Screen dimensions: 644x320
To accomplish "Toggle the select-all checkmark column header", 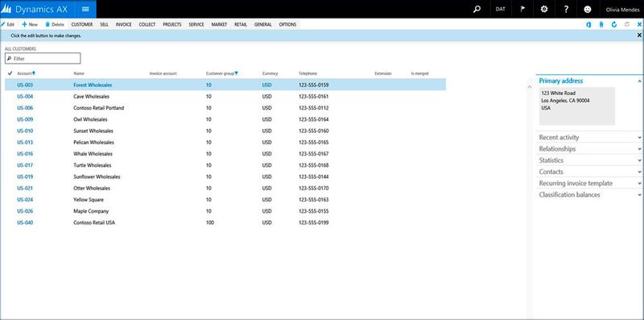I will tap(10, 73).
